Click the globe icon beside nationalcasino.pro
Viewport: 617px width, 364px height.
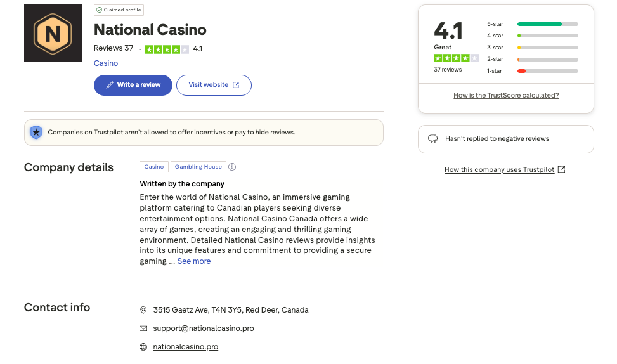click(143, 347)
